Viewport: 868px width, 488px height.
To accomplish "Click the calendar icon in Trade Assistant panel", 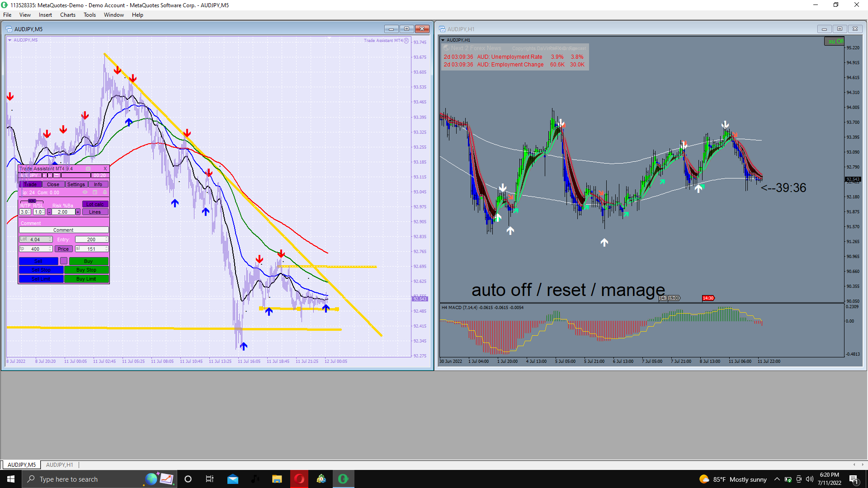I will (x=95, y=192).
